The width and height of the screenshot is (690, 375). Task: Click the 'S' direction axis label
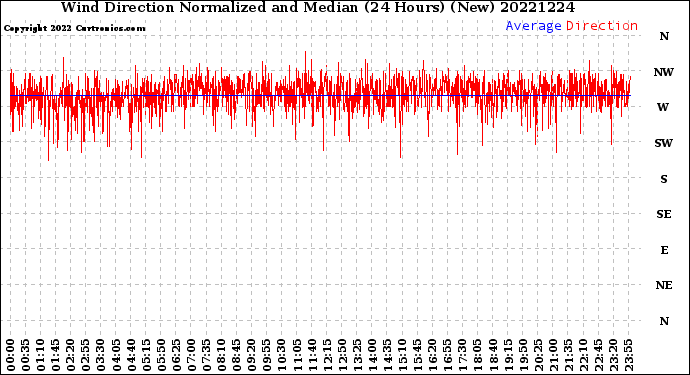click(x=664, y=179)
